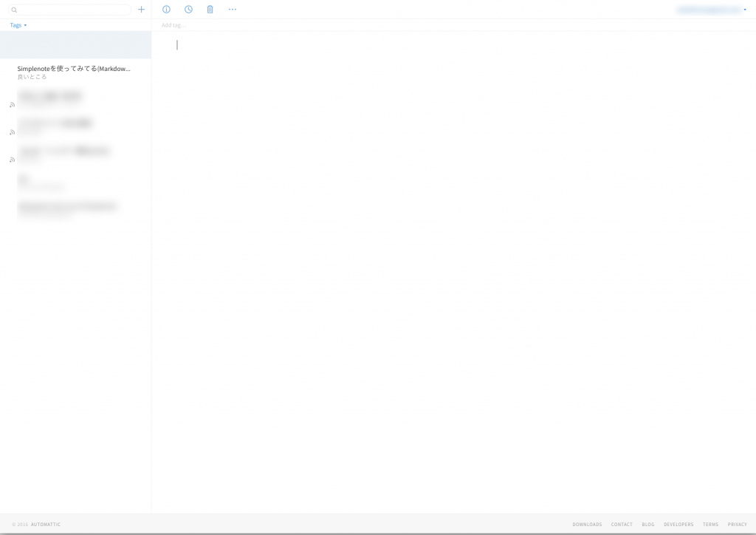The width and height of the screenshot is (756, 535).
Task: Open the Contact footer link
Action: point(622,525)
